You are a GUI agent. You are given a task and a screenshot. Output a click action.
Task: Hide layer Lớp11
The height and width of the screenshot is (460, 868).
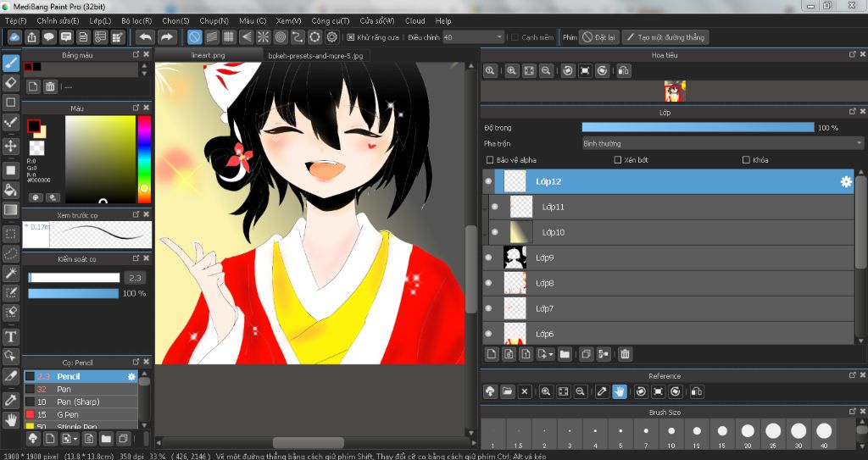[x=495, y=207]
